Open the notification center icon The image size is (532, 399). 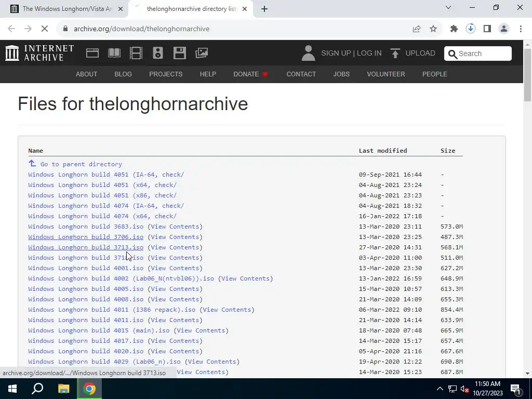coord(516,389)
